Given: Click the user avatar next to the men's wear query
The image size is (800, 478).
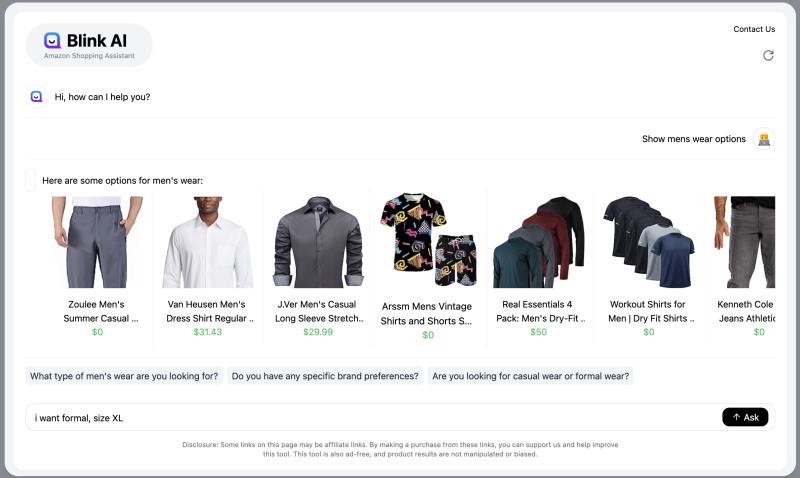Looking at the screenshot, I should coord(764,139).
